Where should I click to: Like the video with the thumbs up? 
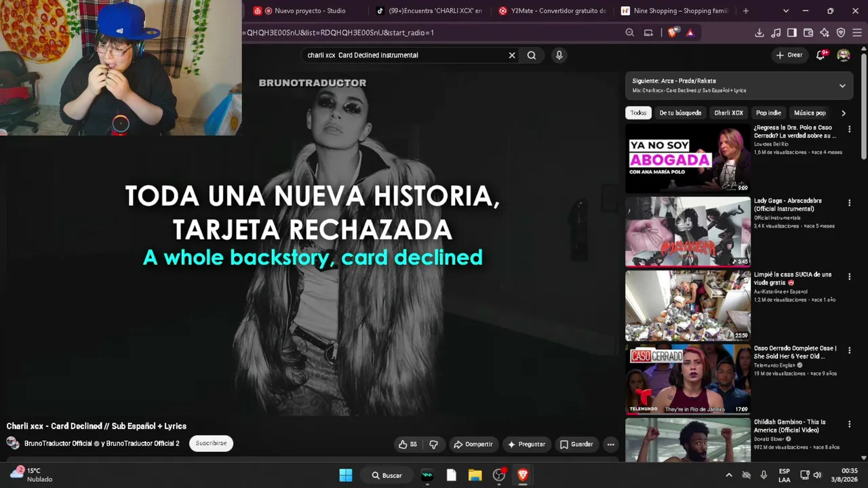click(408, 445)
